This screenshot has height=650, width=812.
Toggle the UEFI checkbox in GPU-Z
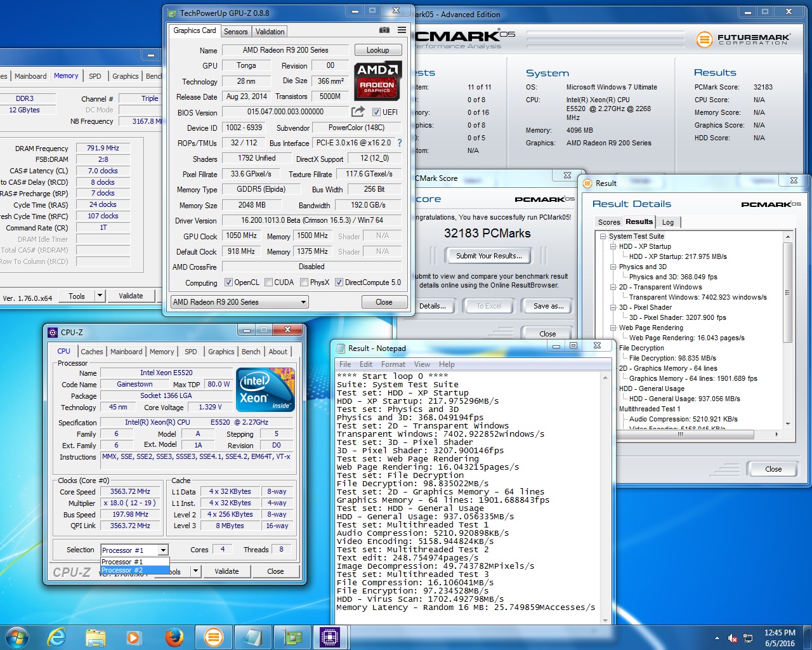376,112
